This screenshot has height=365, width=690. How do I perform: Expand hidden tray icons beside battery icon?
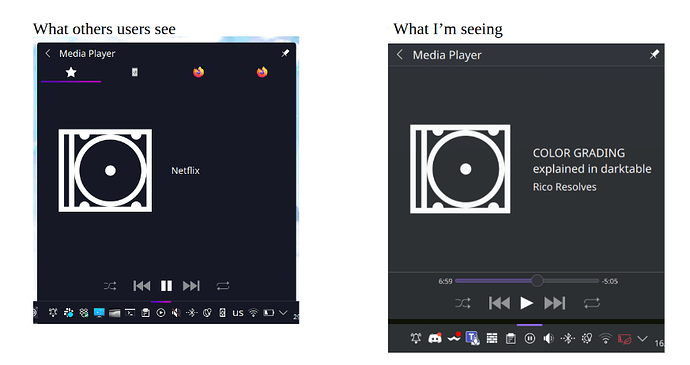coord(283,313)
